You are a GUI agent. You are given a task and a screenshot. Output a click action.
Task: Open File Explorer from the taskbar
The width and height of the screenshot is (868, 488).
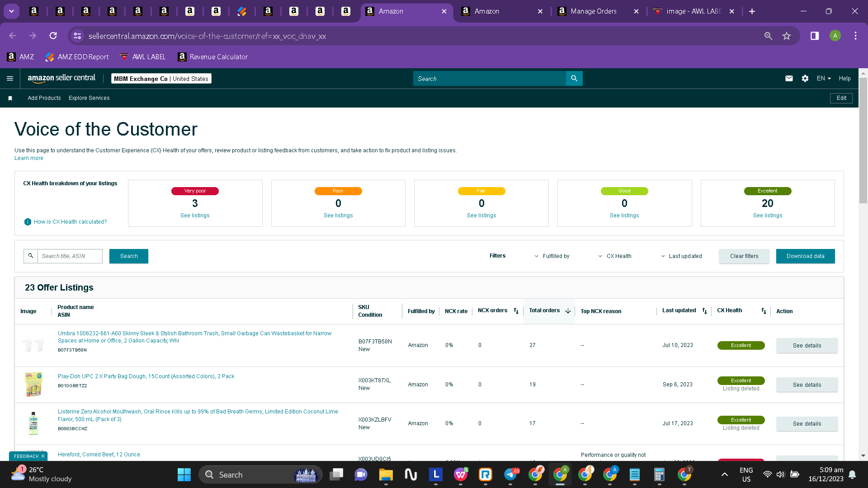386,475
